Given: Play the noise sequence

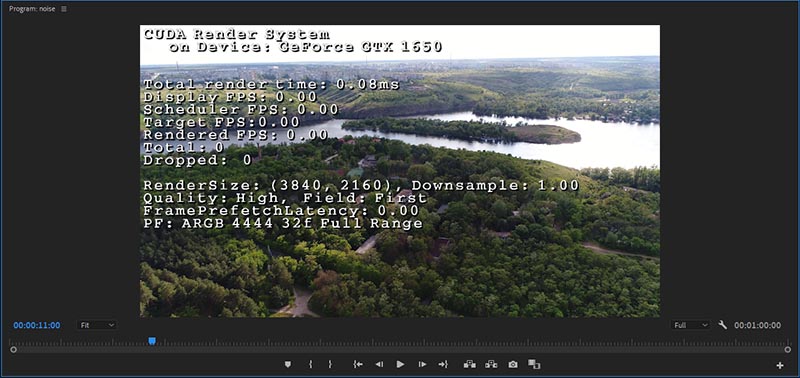Looking at the screenshot, I should [x=401, y=364].
